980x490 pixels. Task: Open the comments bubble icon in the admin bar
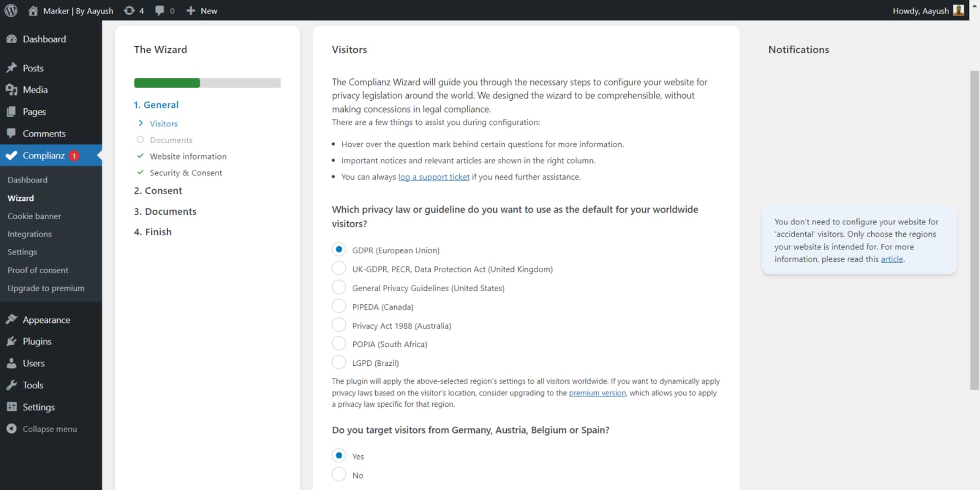click(160, 10)
